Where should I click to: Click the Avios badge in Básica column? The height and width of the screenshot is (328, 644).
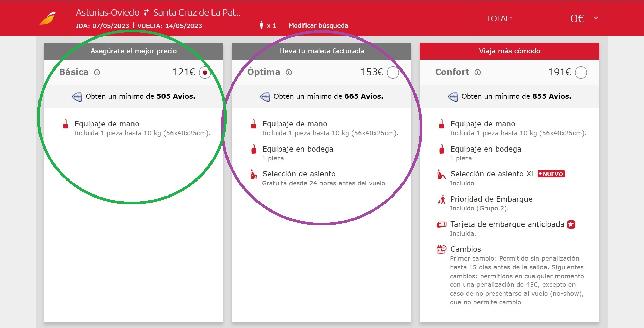pyautogui.click(x=77, y=97)
